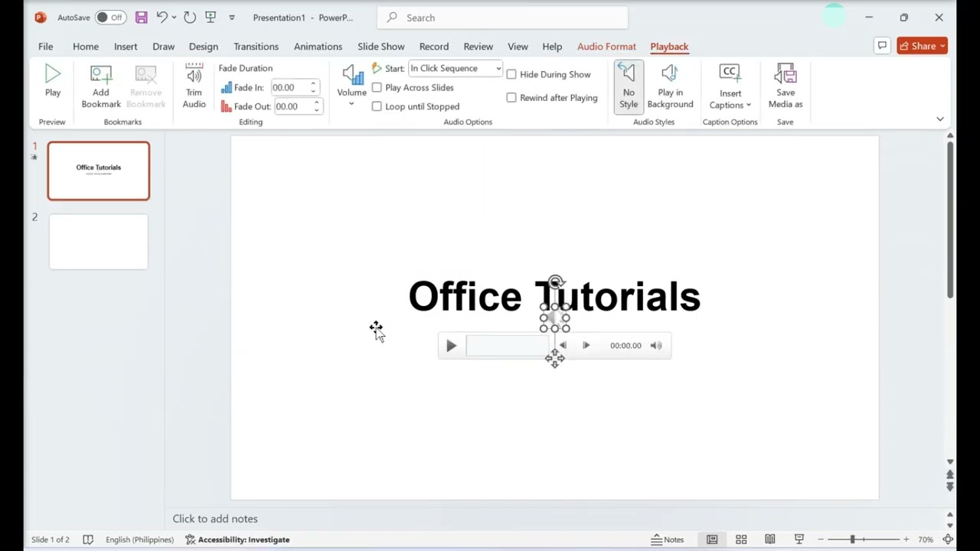Viewport: 980px width, 551px height.
Task: Skip backward in the audio player
Action: (x=563, y=346)
